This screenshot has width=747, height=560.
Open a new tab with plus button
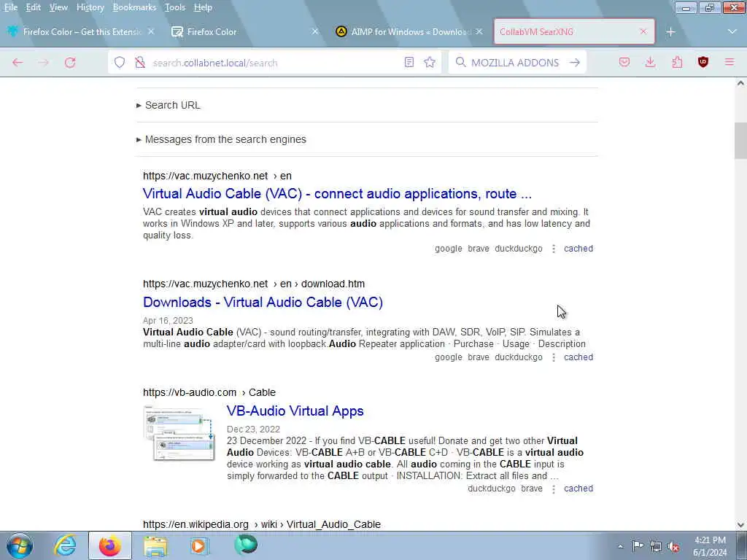[671, 32]
